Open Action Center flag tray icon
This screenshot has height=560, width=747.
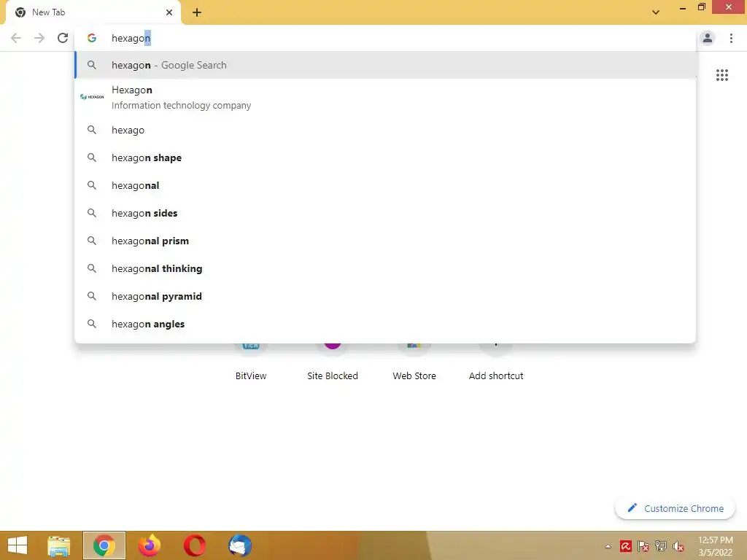tap(643, 546)
